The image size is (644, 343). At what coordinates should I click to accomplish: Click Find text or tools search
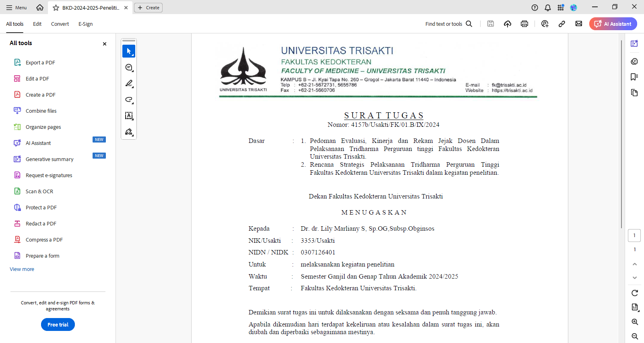[449, 24]
